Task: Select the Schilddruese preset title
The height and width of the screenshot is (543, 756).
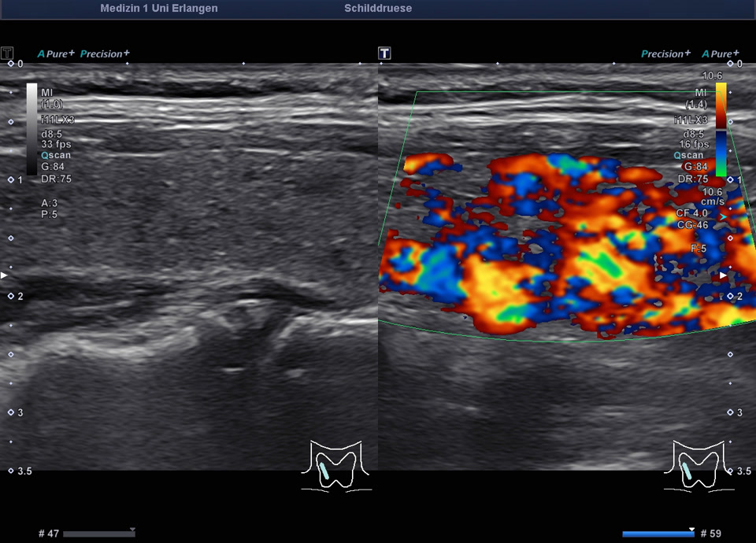Action: coord(378,9)
